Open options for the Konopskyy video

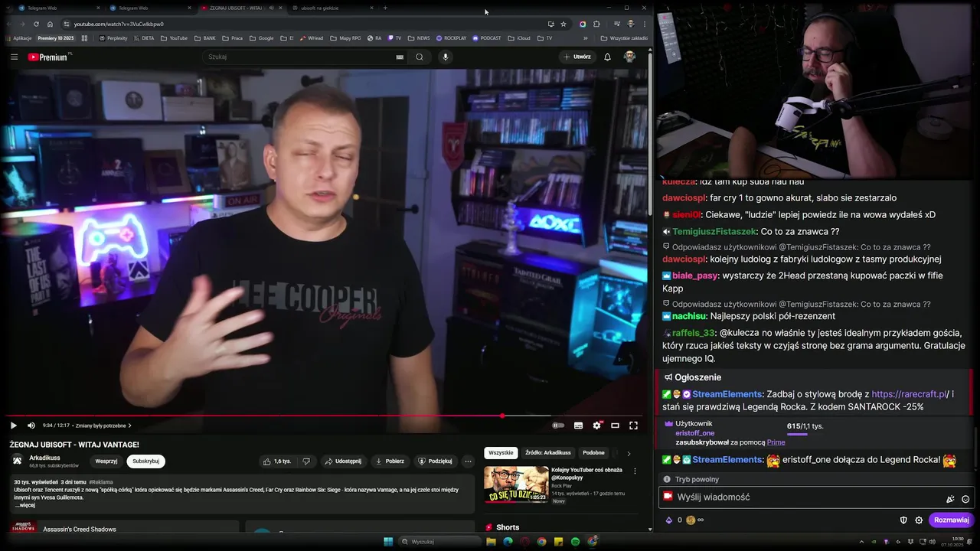(x=635, y=471)
